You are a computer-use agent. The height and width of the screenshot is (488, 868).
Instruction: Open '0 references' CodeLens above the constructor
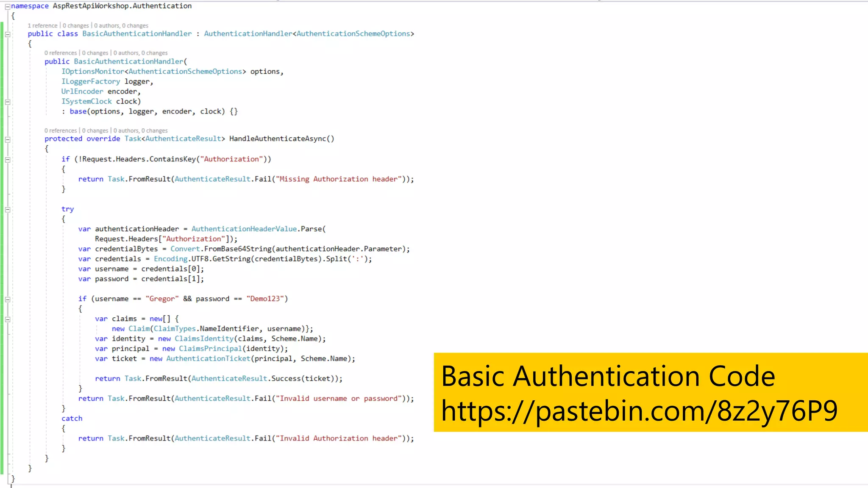pyautogui.click(x=61, y=53)
